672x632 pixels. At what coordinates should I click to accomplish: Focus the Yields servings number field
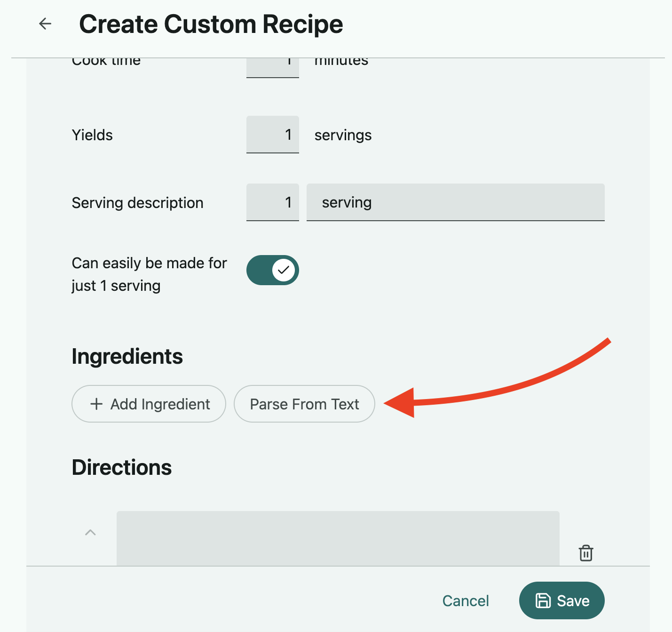[x=273, y=135]
